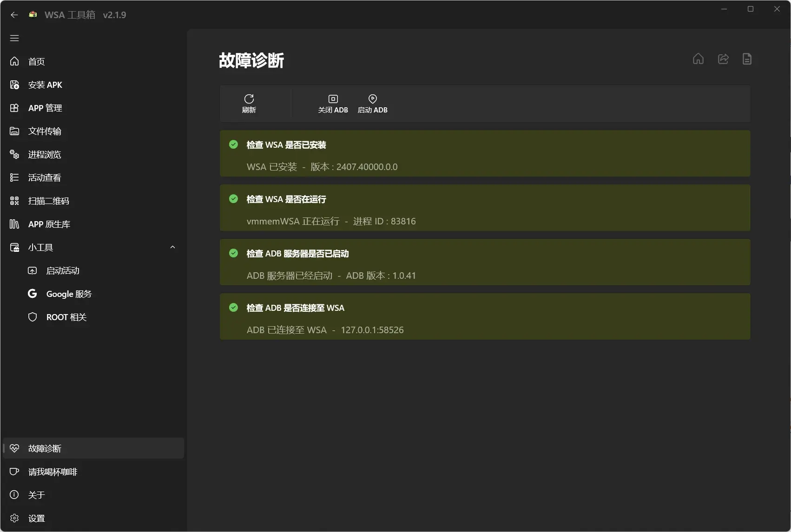This screenshot has width=791, height=532.
Task: Click the 扫描二维码 QR code icon
Action: (x=14, y=201)
